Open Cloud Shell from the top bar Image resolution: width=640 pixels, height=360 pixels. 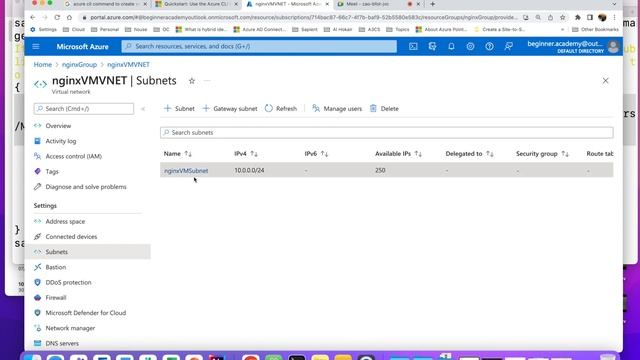click(x=413, y=47)
